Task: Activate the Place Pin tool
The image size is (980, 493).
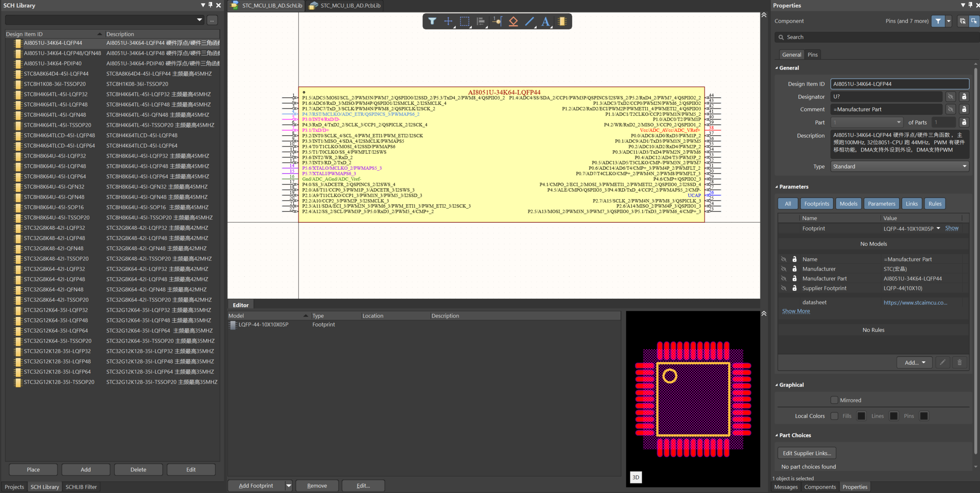Action: pyautogui.click(x=497, y=21)
